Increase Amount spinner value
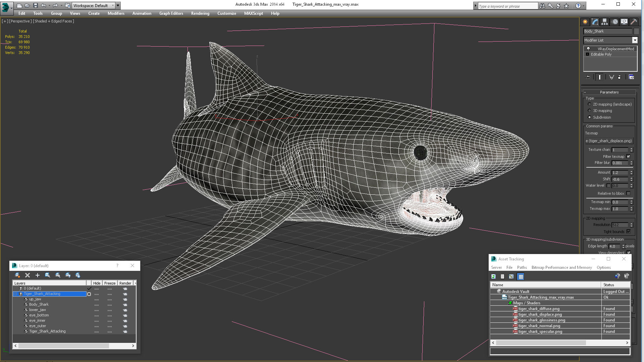This screenshot has width=644, height=362. click(x=631, y=171)
